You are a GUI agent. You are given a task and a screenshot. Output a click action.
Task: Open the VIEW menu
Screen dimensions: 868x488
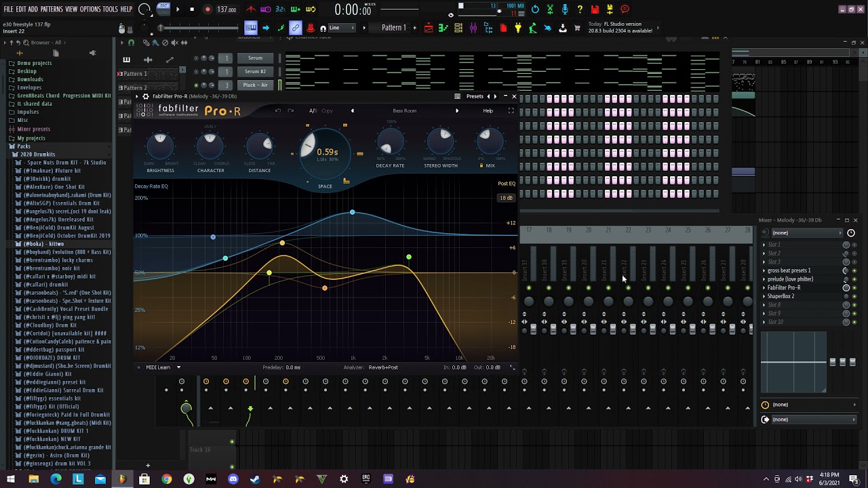(71, 9)
